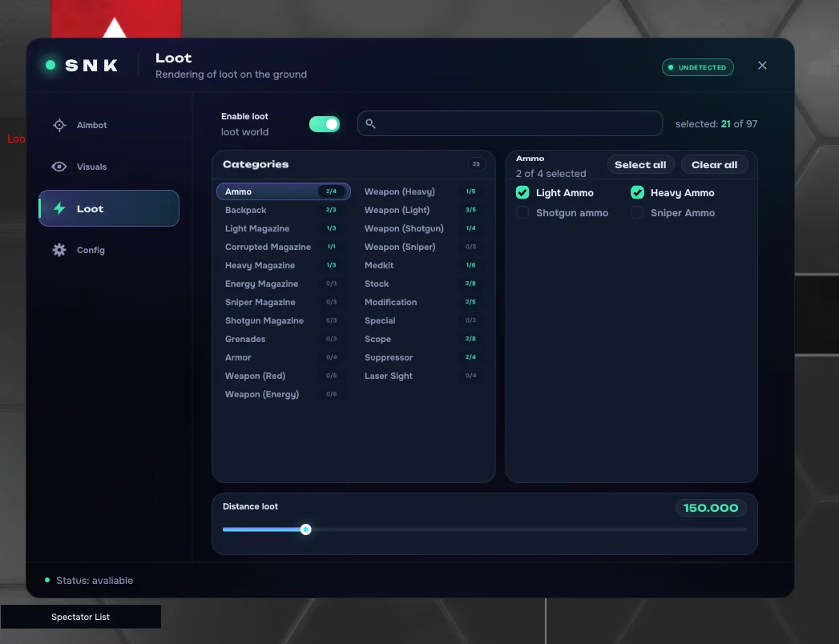Select the Medkit category

point(423,265)
